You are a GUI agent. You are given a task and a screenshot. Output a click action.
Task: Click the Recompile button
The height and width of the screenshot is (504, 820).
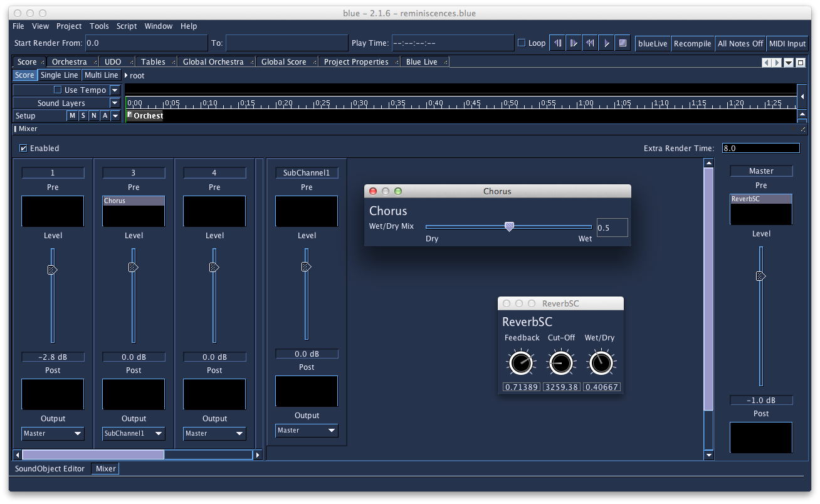pyautogui.click(x=692, y=43)
